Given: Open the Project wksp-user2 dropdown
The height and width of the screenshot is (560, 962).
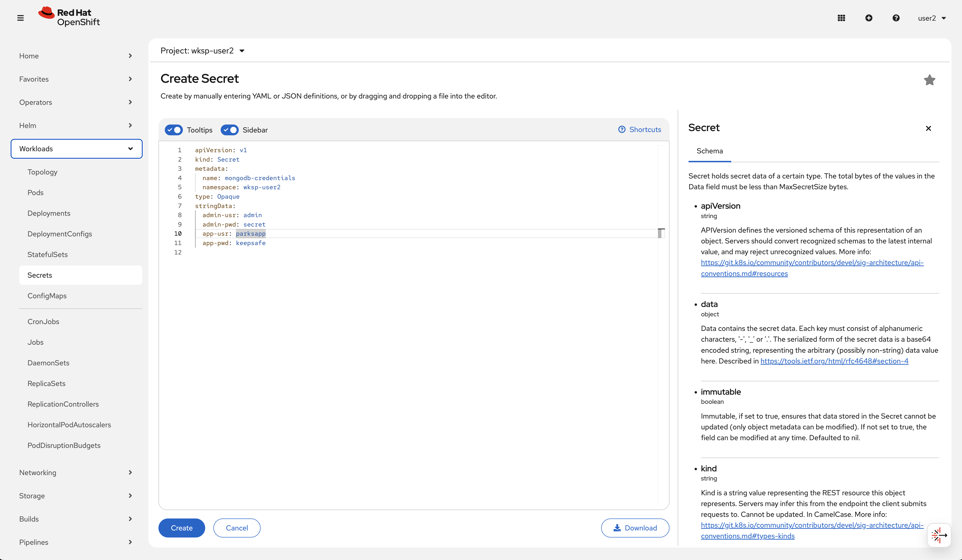Looking at the screenshot, I should (x=202, y=51).
